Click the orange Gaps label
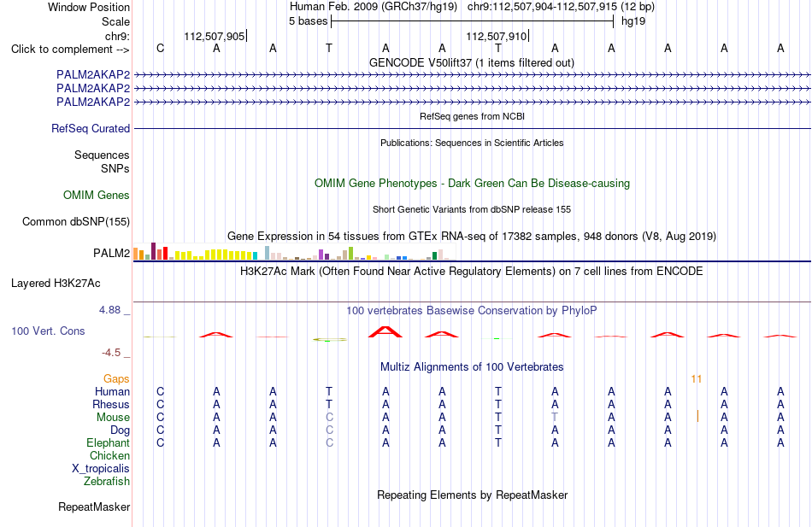812x527 pixels. pos(116,379)
